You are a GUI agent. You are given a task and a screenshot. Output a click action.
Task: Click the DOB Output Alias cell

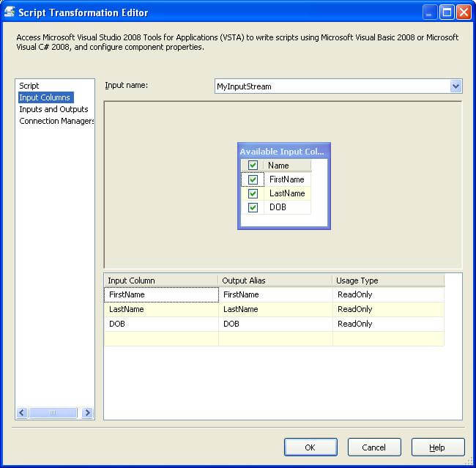point(275,324)
